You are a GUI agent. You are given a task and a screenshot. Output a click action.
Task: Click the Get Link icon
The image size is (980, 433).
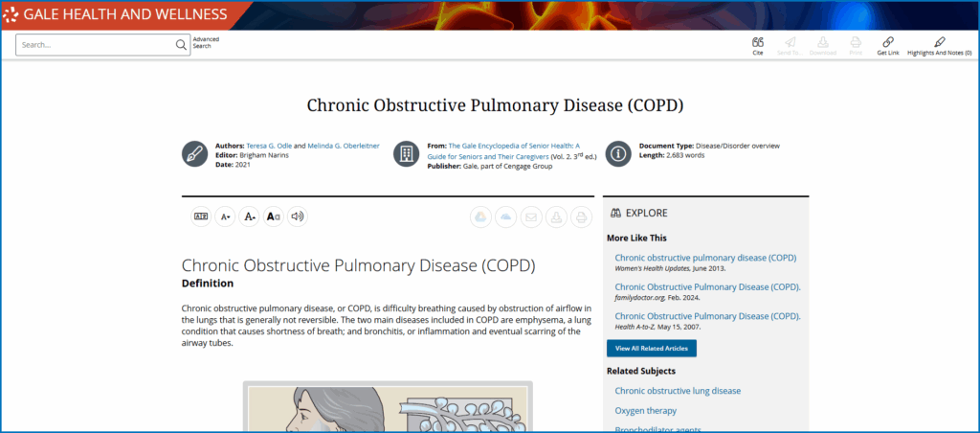887,45
